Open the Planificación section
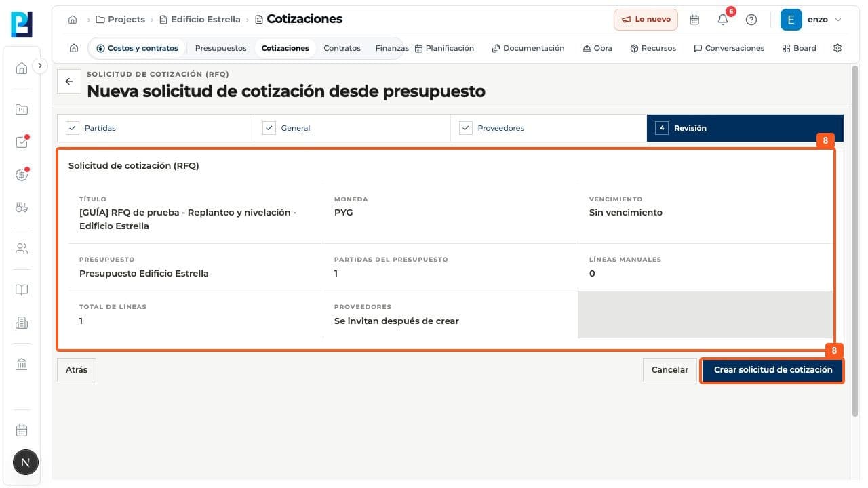This screenshot has width=868, height=488. click(x=444, y=48)
